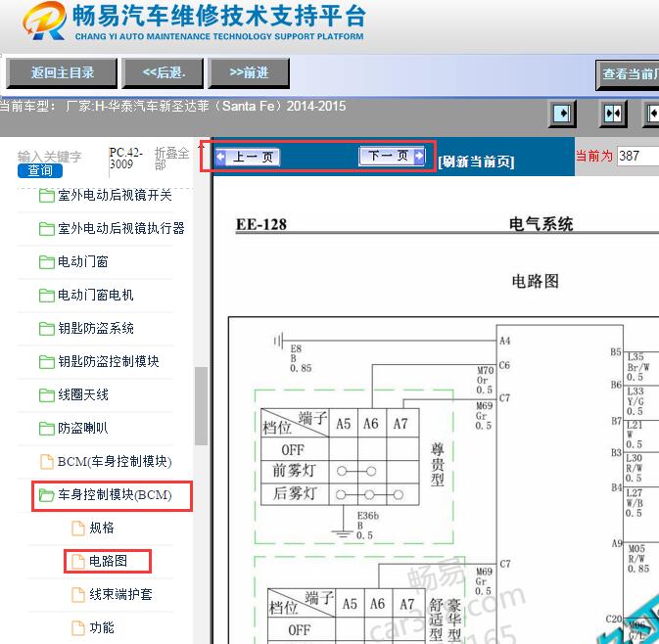
Task: Expand the 防盗喇叭 folder
Action: tap(83, 428)
